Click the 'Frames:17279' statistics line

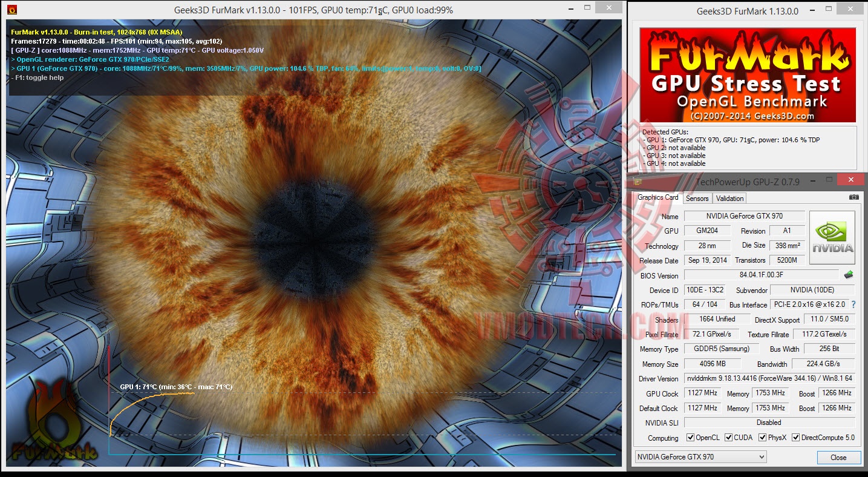[x=117, y=41]
